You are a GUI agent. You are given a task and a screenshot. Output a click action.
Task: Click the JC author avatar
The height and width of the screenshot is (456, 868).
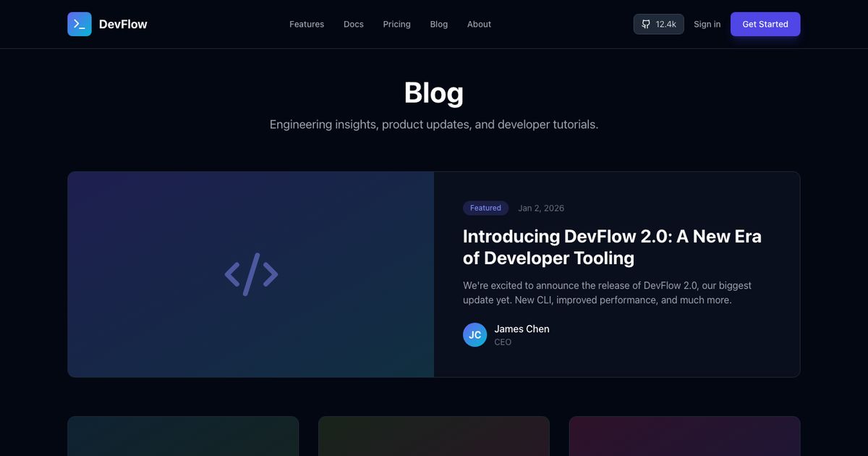[475, 334]
